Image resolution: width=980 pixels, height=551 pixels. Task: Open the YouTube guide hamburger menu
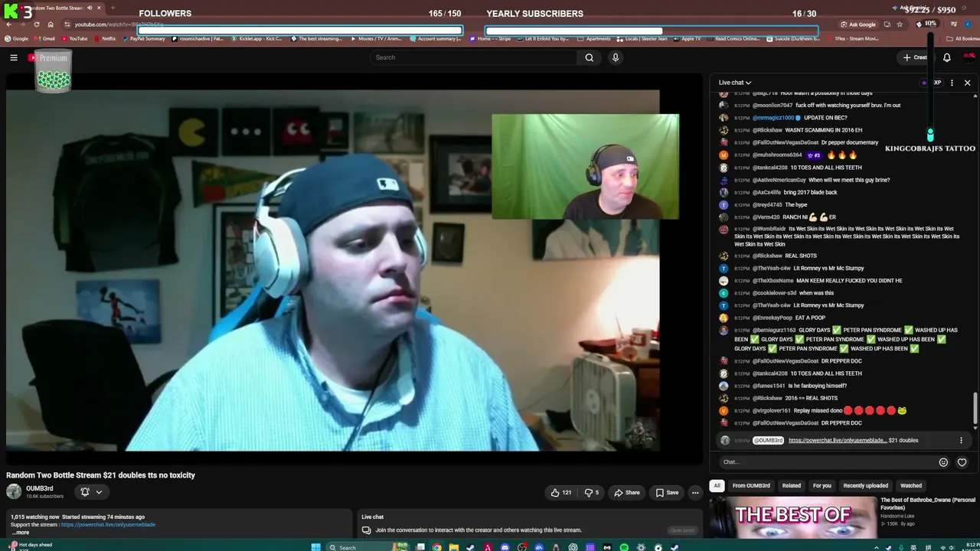pos(14,57)
